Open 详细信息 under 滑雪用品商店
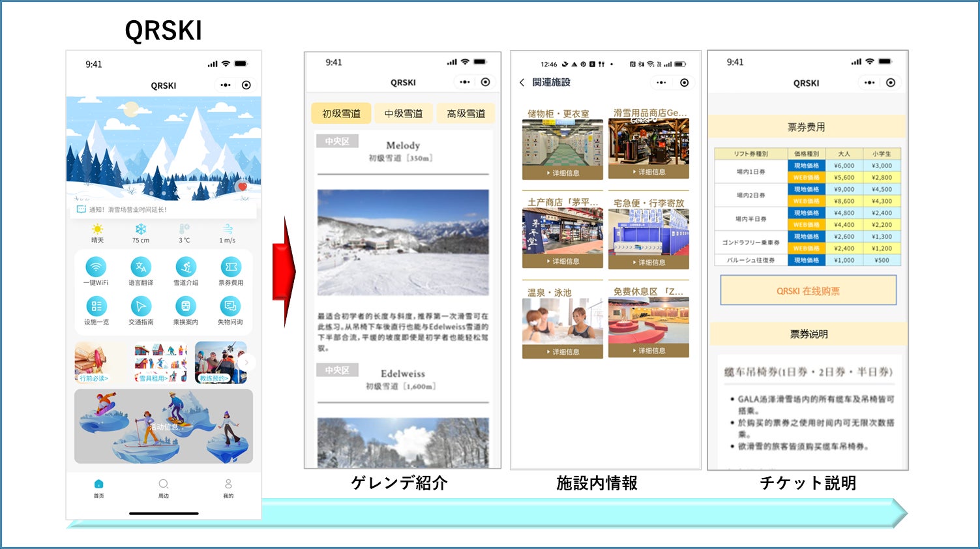Image resolution: width=980 pixels, height=549 pixels. click(x=649, y=172)
